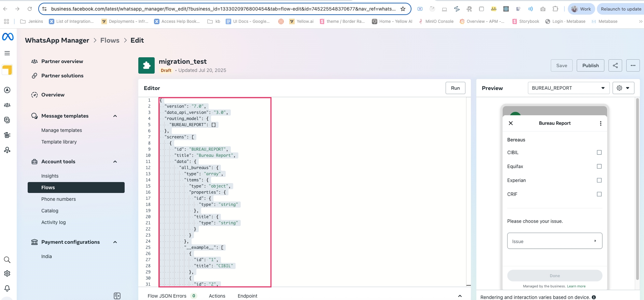Open Jenkins bookmark
This screenshot has height=300, width=644.
[x=32, y=21]
